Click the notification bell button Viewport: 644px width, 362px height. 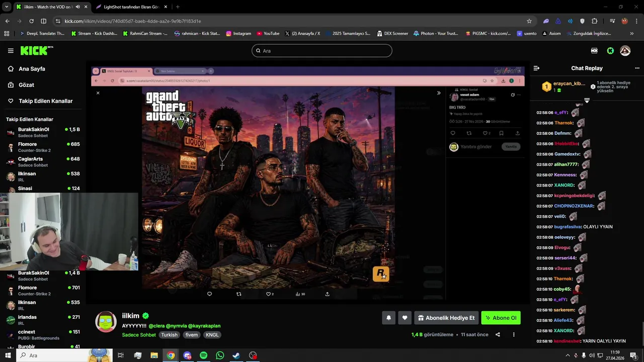coord(388,318)
